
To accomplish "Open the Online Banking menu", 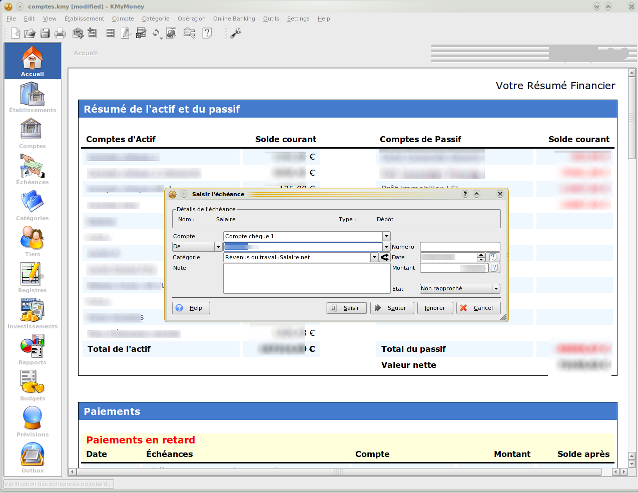I will coord(234,19).
